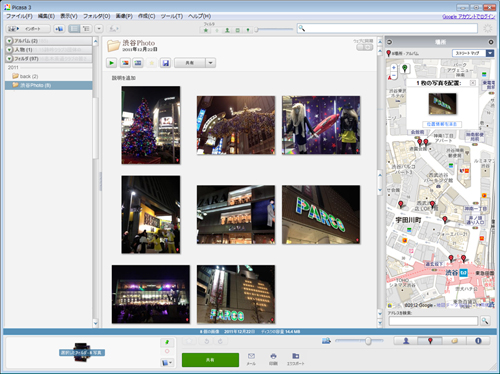Click the add-folder icon next to Import
Image resolution: width=500 pixels, height=374 pixels.
[59, 29]
